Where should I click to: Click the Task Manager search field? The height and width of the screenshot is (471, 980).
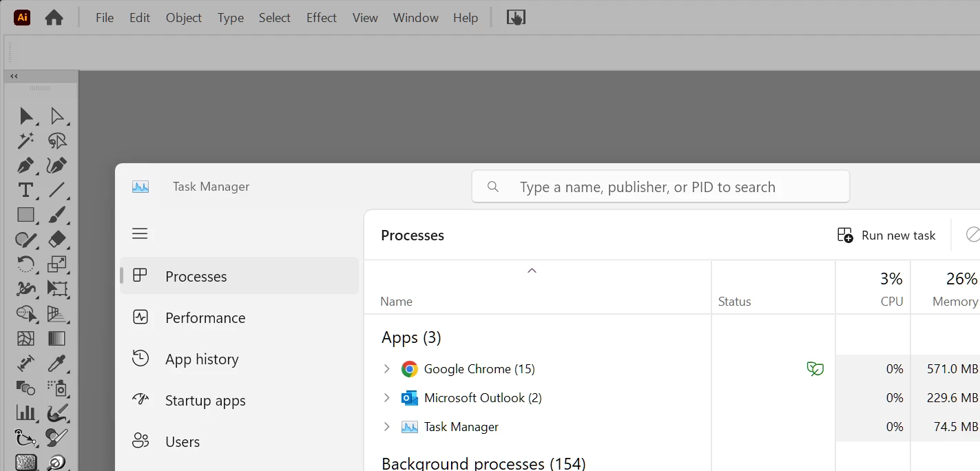point(660,187)
